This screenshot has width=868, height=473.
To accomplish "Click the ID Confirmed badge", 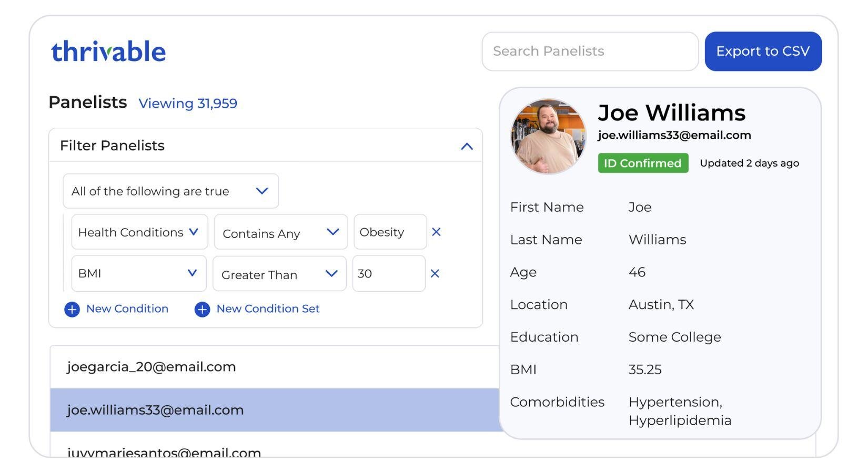I will click(x=642, y=163).
